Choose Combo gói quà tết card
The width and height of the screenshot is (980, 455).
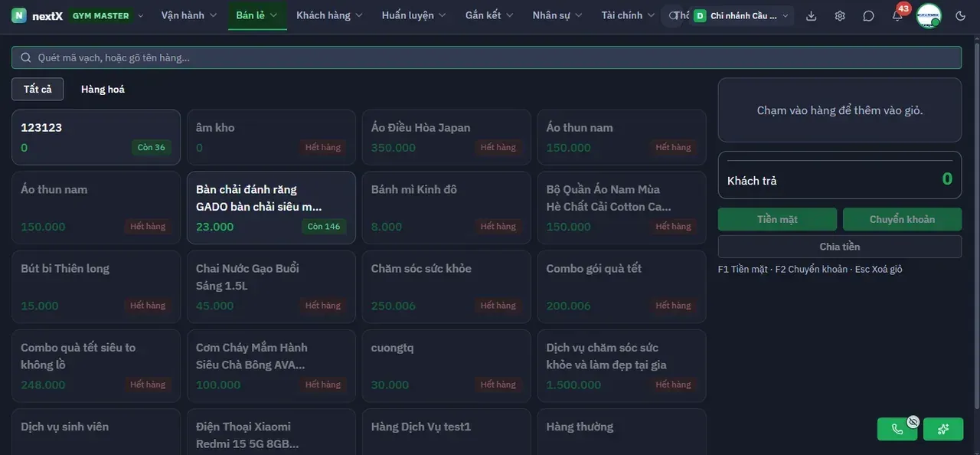pyautogui.click(x=622, y=286)
